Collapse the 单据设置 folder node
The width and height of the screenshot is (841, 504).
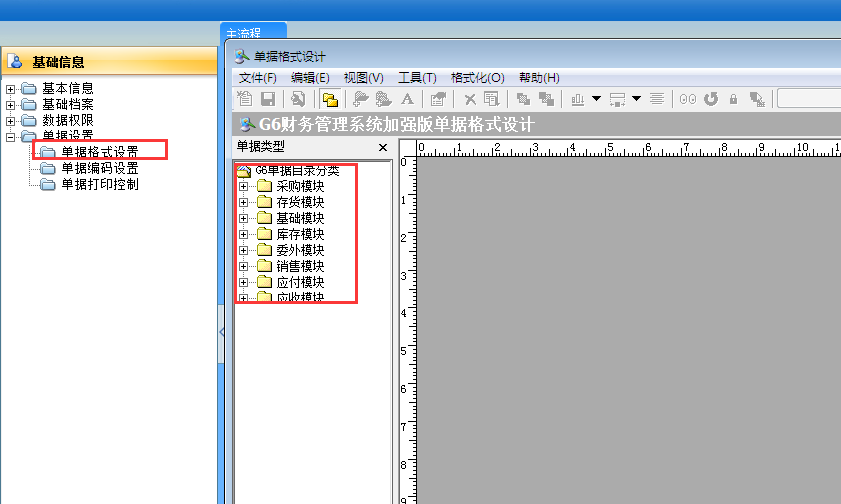(11, 137)
